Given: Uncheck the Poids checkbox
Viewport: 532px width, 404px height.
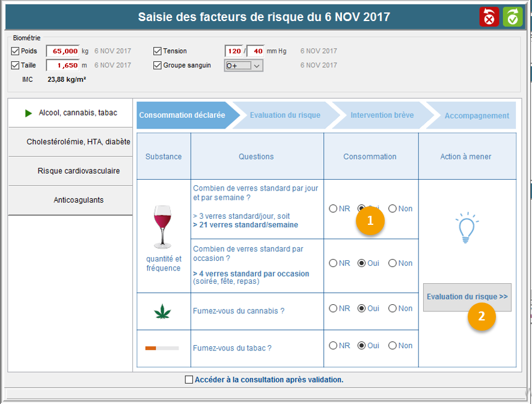Looking at the screenshot, I should pos(15,51).
